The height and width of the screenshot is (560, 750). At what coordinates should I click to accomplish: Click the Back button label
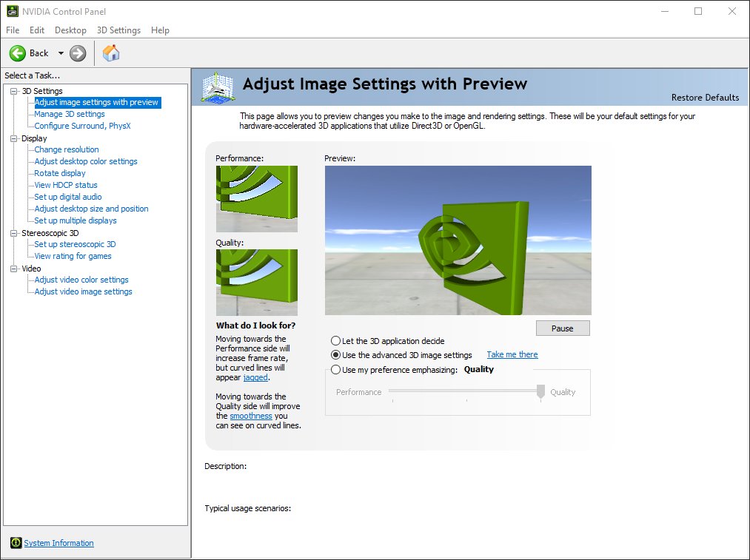click(x=38, y=53)
